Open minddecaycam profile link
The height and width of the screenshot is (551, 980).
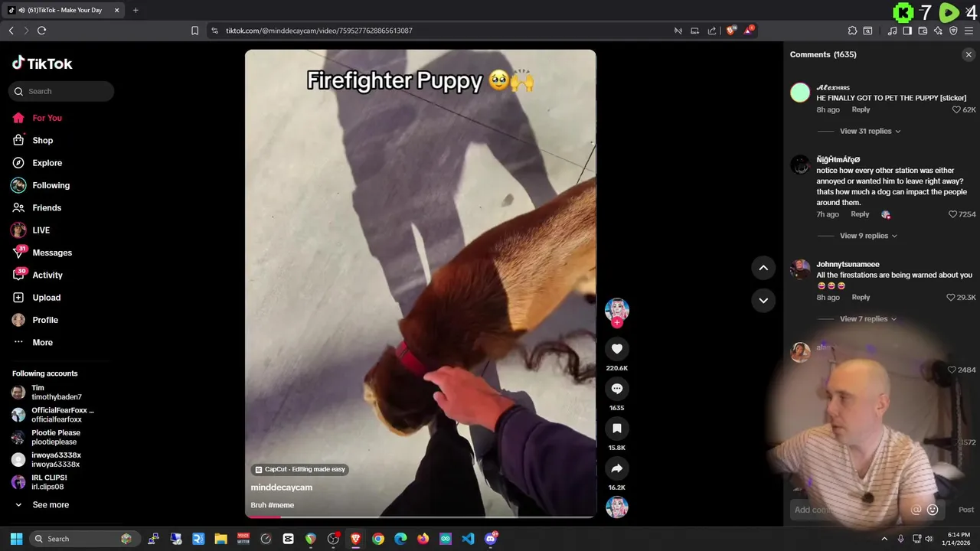point(281,487)
